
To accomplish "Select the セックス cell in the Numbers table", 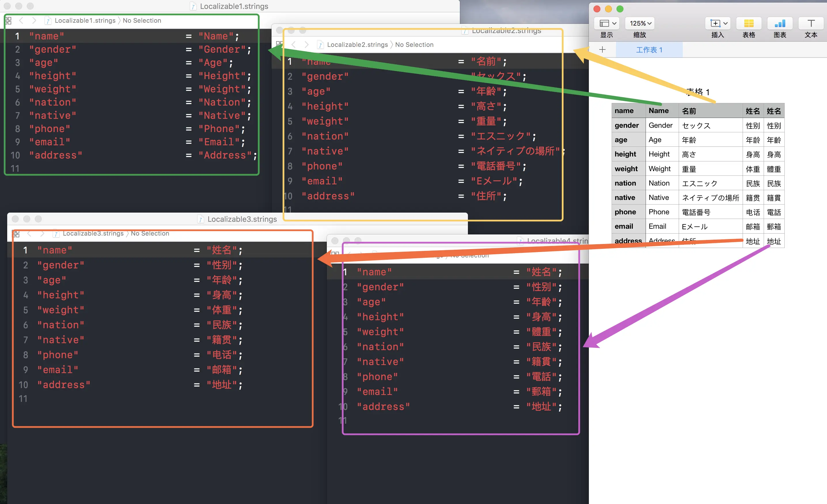I will click(x=696, y=125).
